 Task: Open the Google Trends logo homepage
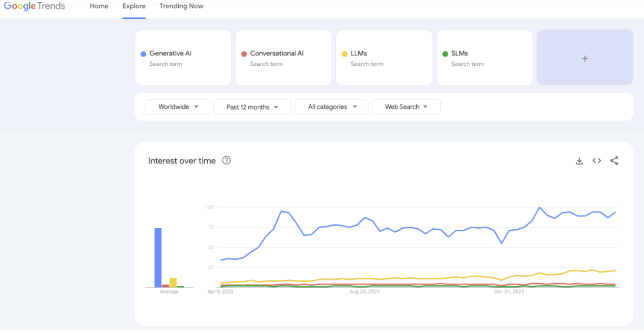[x=34, y=6]
